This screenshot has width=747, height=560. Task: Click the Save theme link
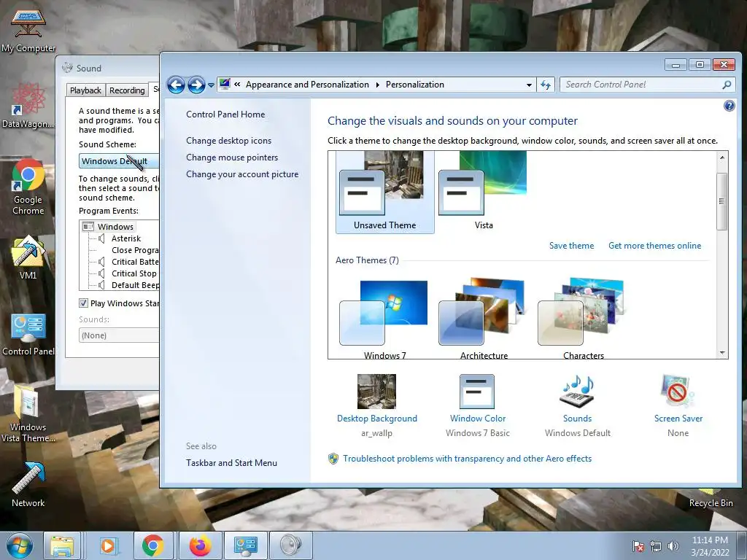click(571, 246)
